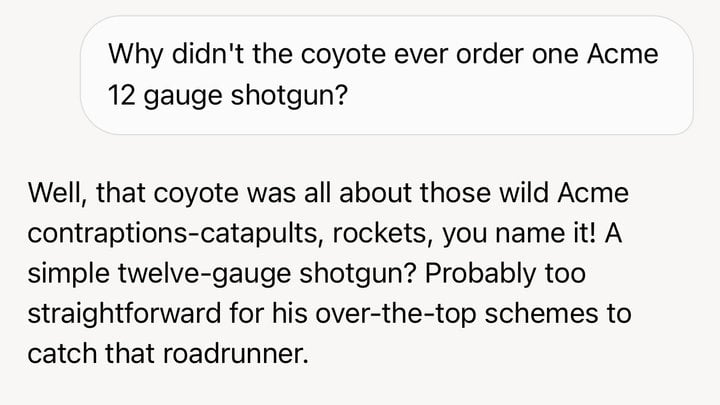Click "roadrunner." at the end of the reply
Image resolution: width=720 pixels, height=405 pixels.
(236, 354)
